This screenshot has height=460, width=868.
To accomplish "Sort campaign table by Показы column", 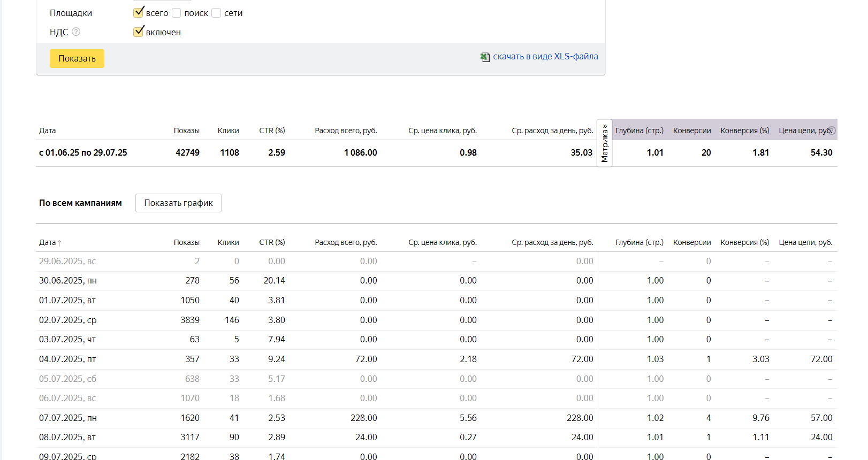I will coord(186,242).
